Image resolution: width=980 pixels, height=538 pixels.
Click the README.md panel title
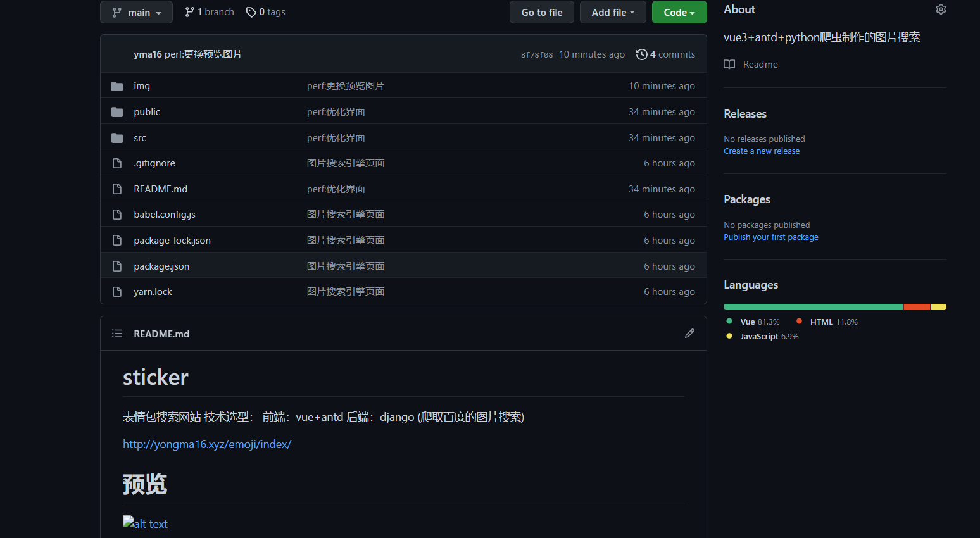161,334
